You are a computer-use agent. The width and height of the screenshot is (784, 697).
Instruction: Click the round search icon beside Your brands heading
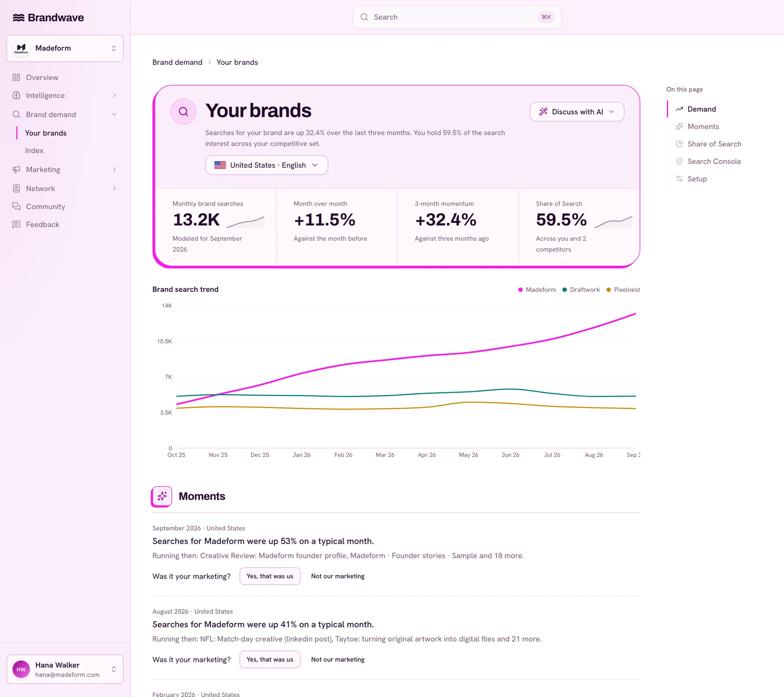[183, 112]
